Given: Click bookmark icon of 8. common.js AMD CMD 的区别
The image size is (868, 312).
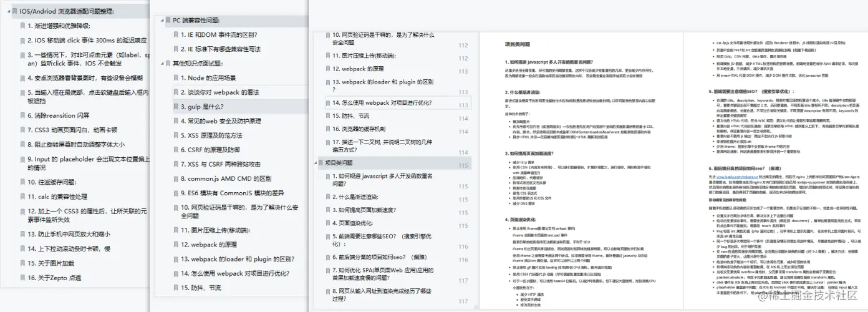Looking at the screenshot, I should (176, 178).
